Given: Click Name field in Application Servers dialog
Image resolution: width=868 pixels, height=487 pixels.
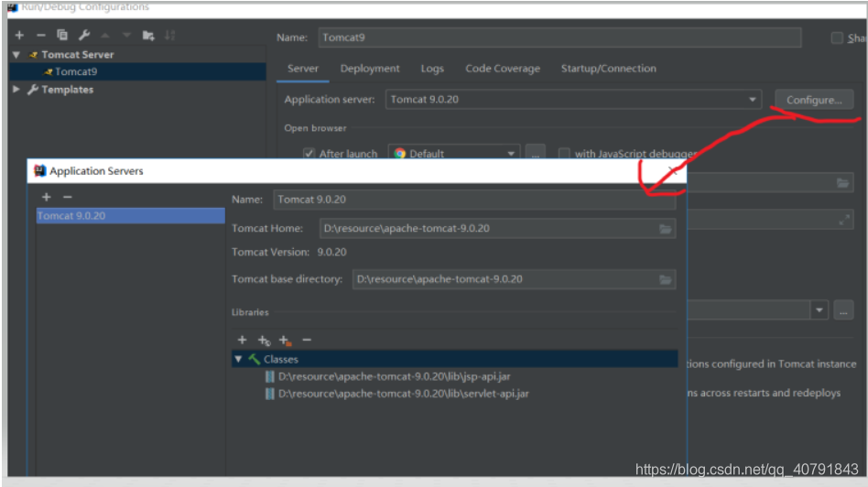Looking at the screenshot, I should tap(474, 200).
